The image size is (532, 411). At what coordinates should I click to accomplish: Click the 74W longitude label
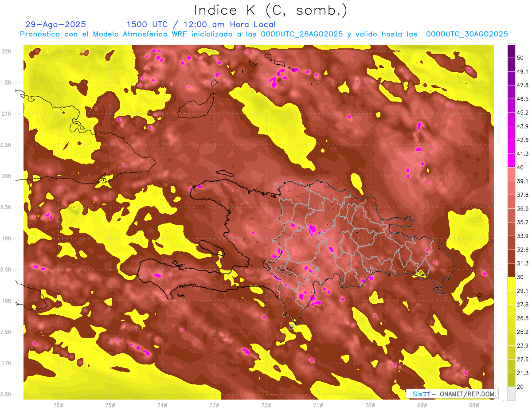(162, 405)
